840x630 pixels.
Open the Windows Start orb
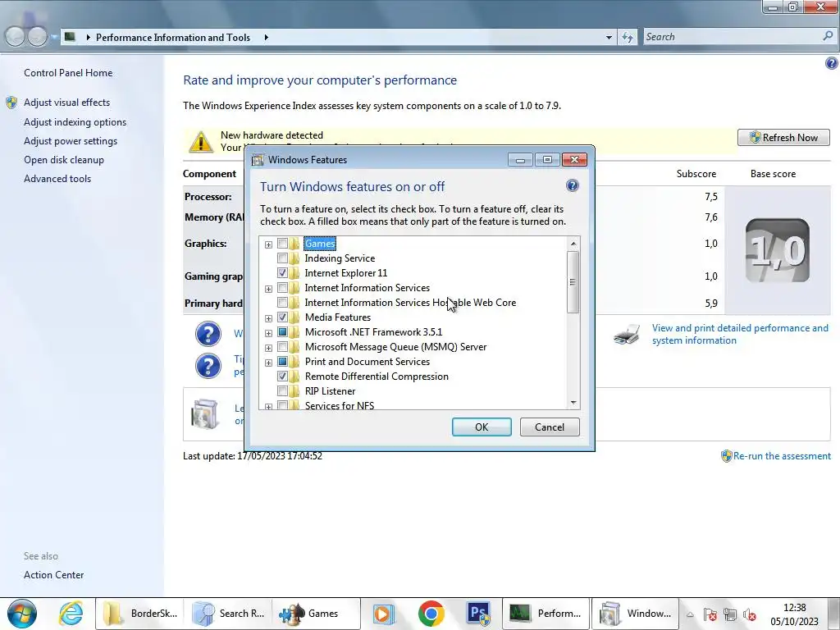point(22,614)
